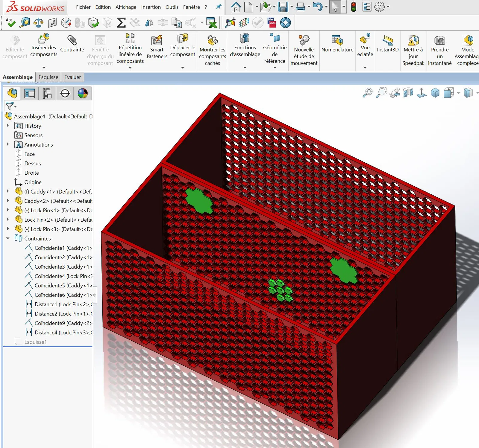Click Prendre un instantané
The height and width of the screenshot is (448, 479).
click(440, 50)
